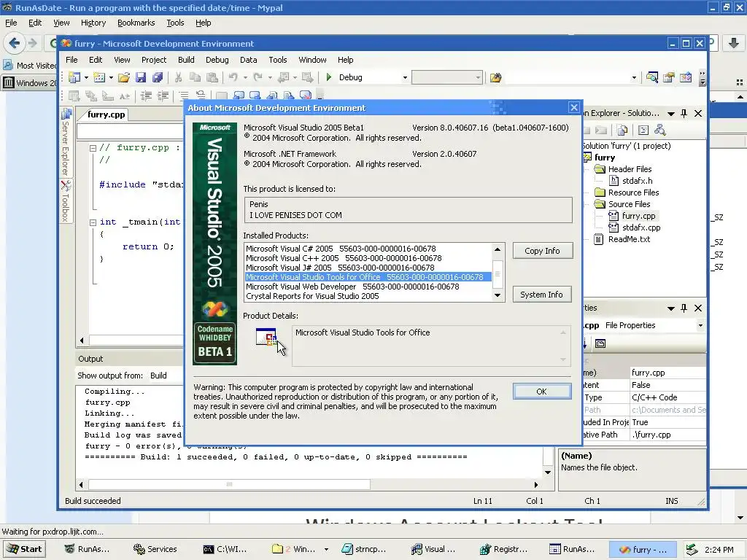Click the Property Pages icon in Properties panel
The image size is (747, 560).
[x=600, y=343]
